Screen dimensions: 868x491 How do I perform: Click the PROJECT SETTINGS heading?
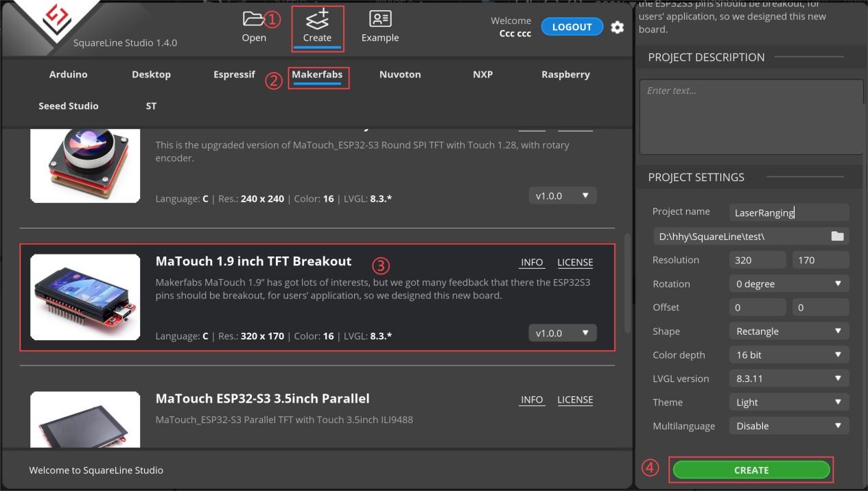click(696, 177)
